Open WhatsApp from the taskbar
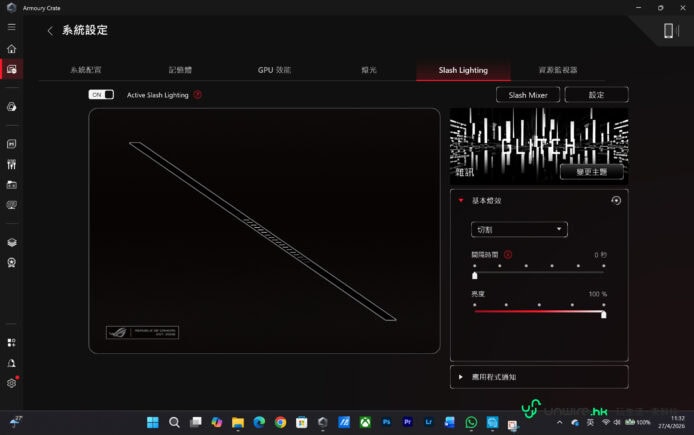Screen dimensions: 694x435 tap(471, 423)
